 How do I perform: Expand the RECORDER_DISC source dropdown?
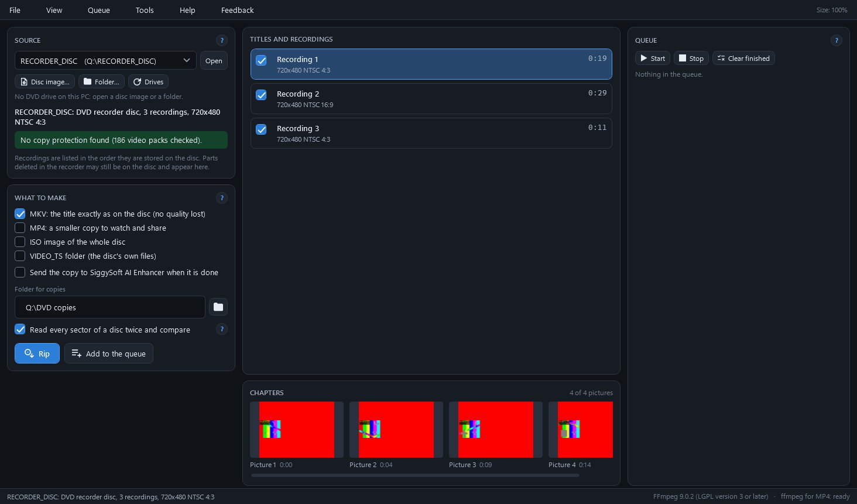pos(105,61)
